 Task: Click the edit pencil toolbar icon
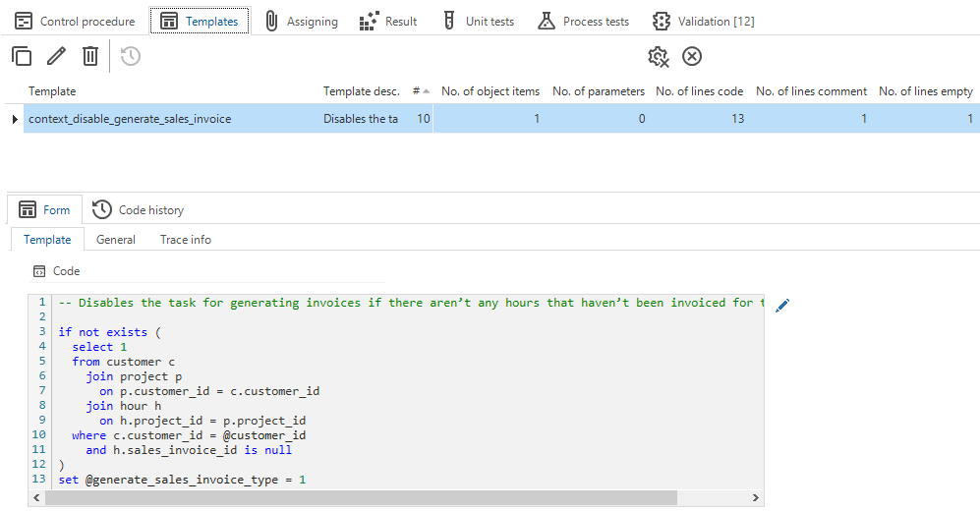point(56,57)
